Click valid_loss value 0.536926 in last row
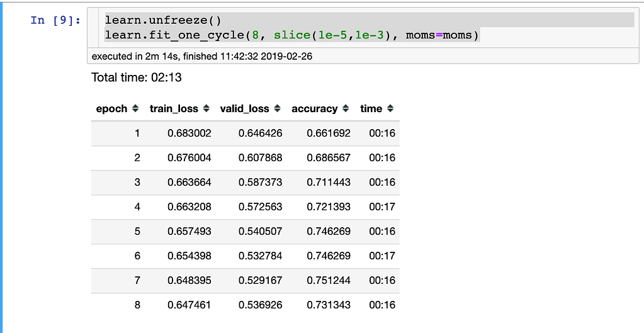 coord(260,305)
